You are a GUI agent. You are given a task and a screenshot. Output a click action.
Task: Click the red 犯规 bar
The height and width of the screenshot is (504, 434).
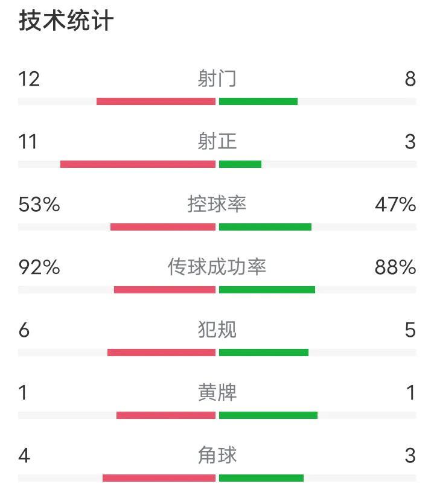coord(161,352)
